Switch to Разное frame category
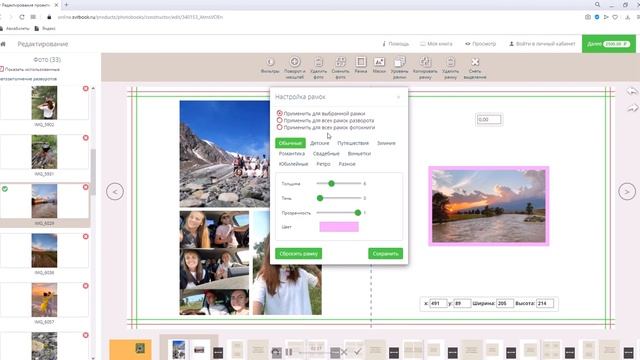Image resolution: width=640 pixels, height=360 pixels. [347, 164]
